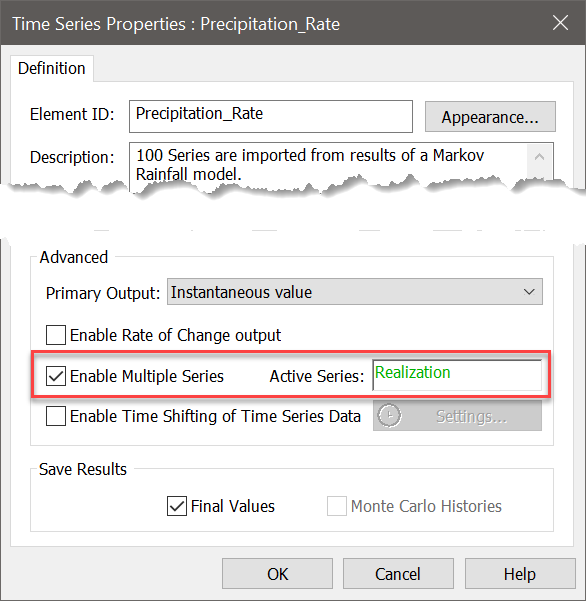Close the Time Series Properties dialog
Viewport: 586px width, 601px height.
[560, 23]
